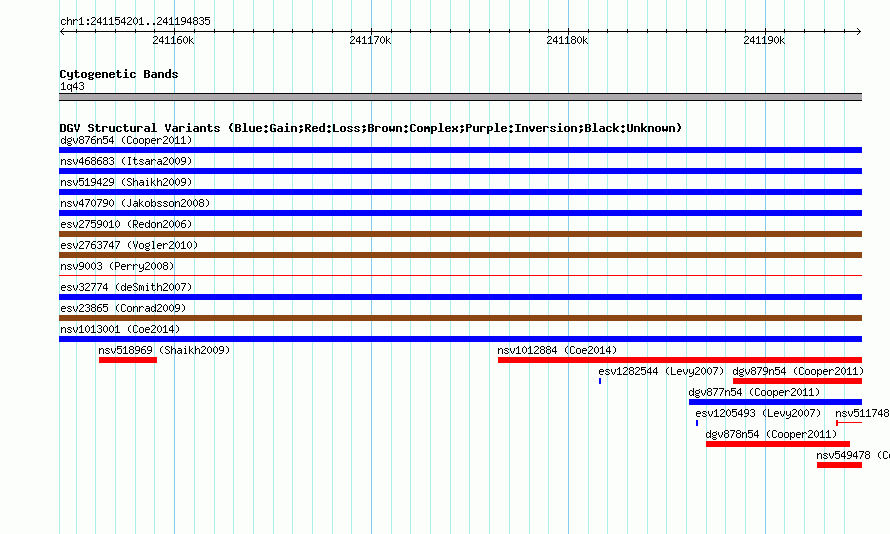
Task: Click the thin red feature of nsv511748
Action: point(849,423)
